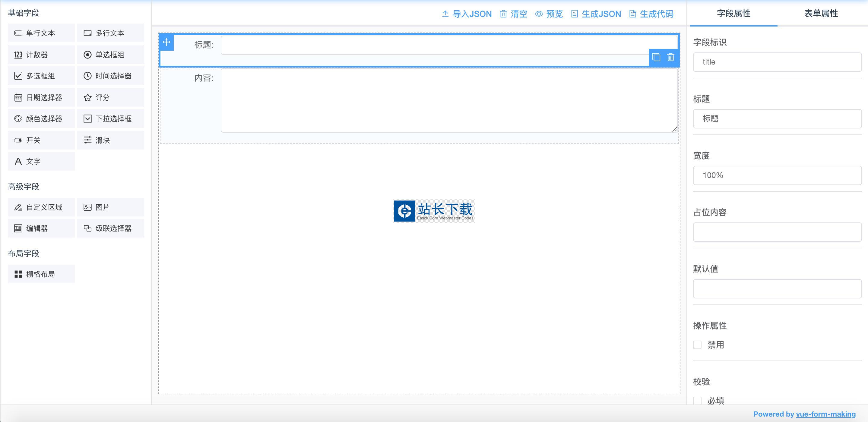
Task: Check the 必填 required checkbox
Action: tap(697, 400)
